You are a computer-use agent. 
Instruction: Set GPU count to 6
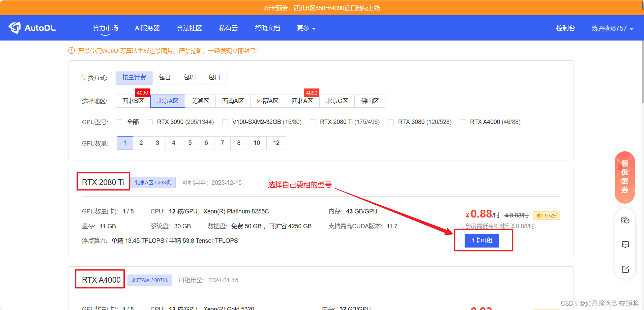point(206,143)
